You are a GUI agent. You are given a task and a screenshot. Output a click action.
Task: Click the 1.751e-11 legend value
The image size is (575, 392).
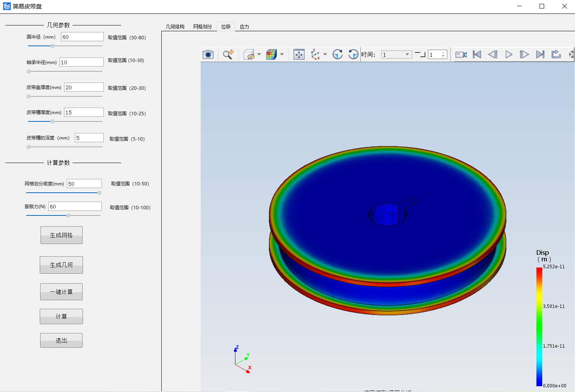click(554, 346)
